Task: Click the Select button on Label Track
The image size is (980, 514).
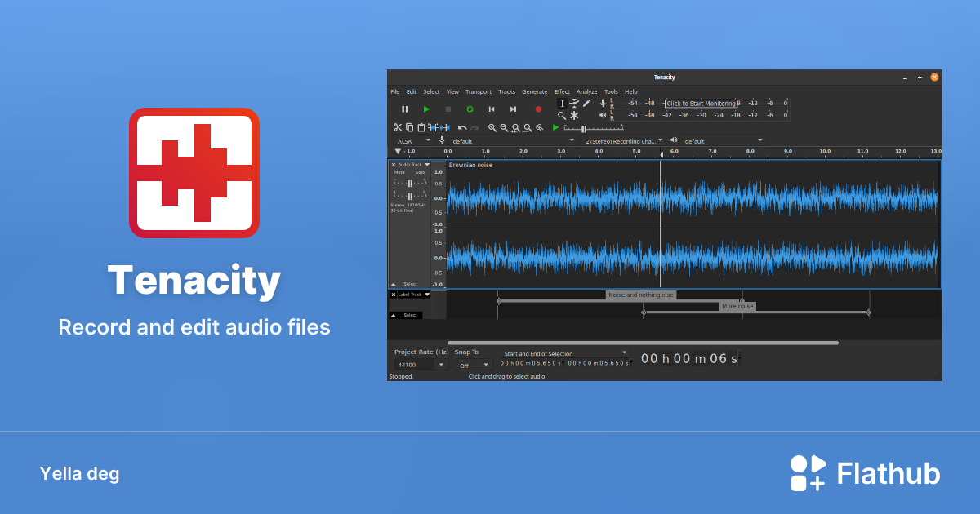Action: 408,315
